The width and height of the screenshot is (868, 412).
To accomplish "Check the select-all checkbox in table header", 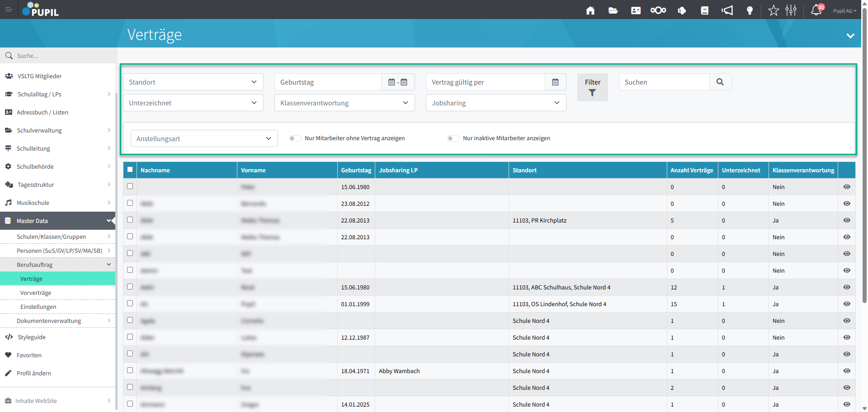I will [130, 170].
